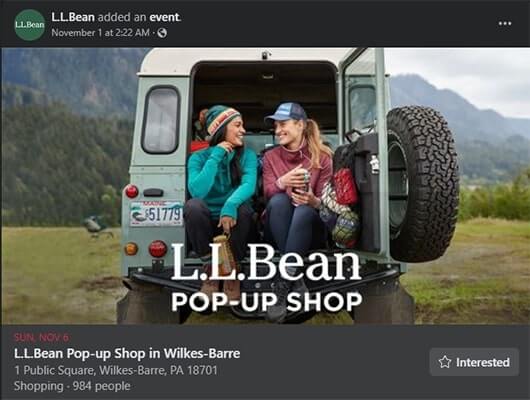Open the three-dot post options menu
This screenshot has width=530, height=400.
[x=505, y=24]
